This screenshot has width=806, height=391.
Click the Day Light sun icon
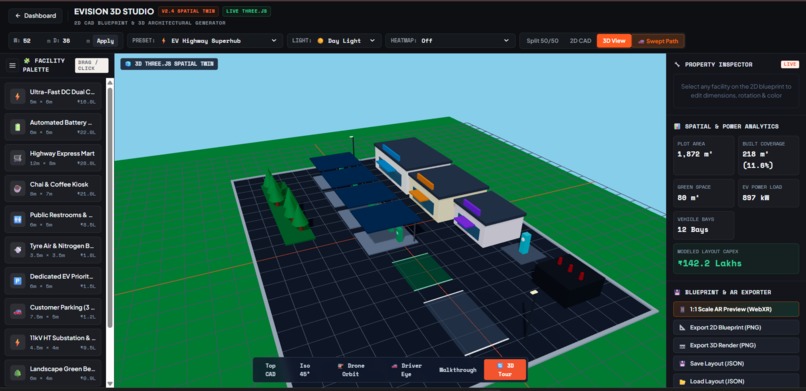point(320,41)
